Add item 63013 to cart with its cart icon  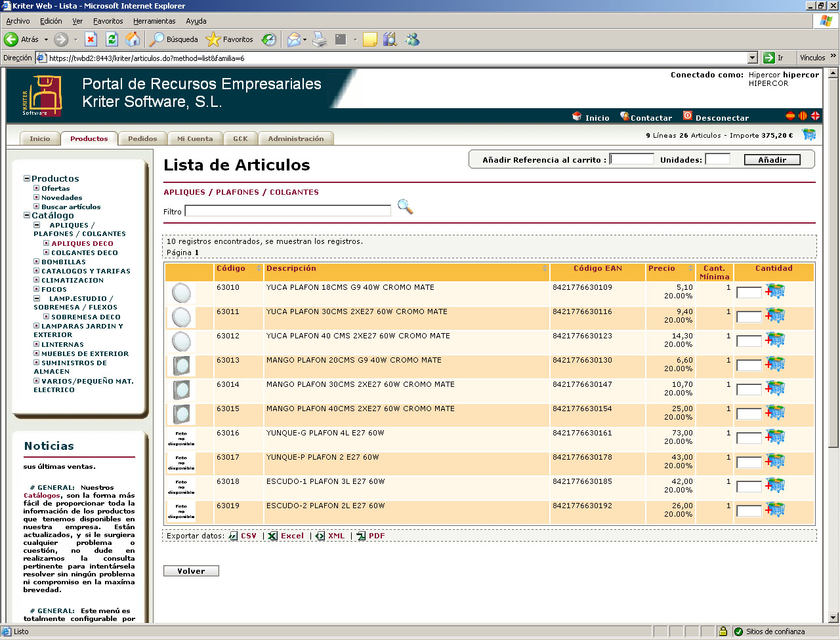[x=776, y=364]
